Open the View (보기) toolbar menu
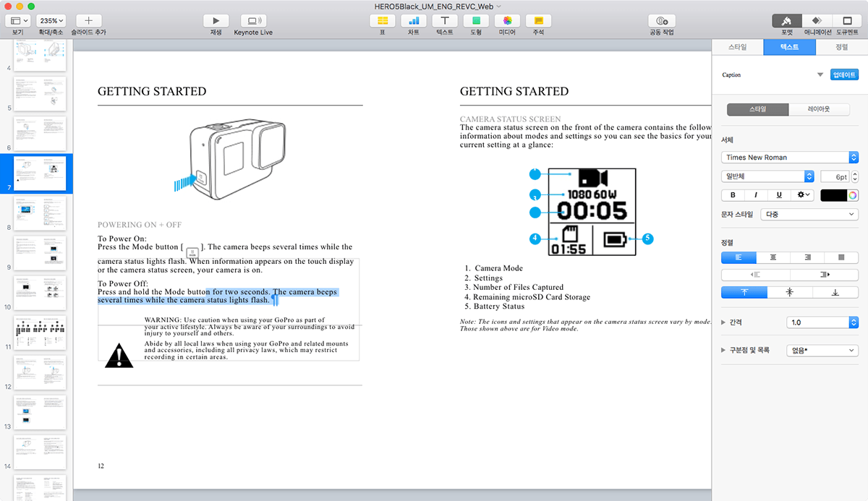868x501 pixels. [x=17, y=21]
